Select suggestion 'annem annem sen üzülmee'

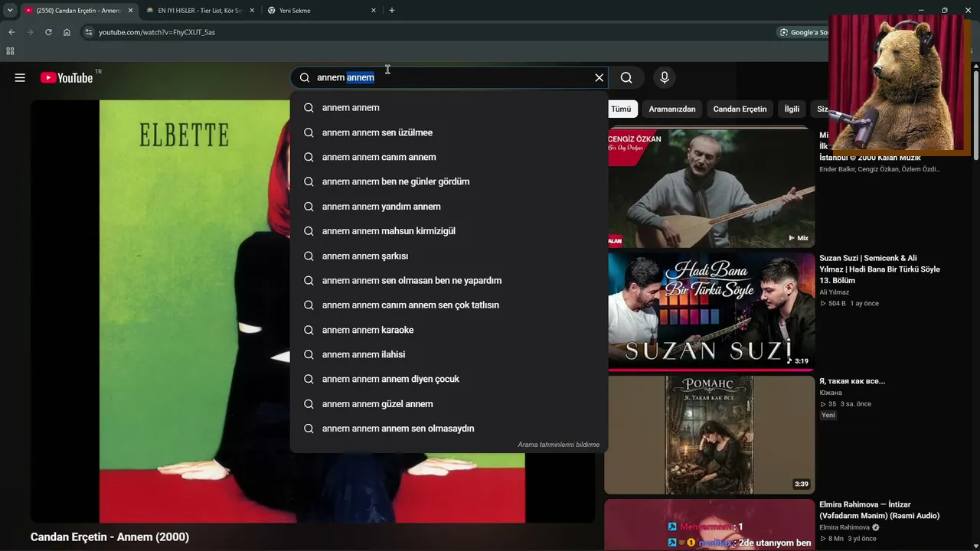click(449, 132)
